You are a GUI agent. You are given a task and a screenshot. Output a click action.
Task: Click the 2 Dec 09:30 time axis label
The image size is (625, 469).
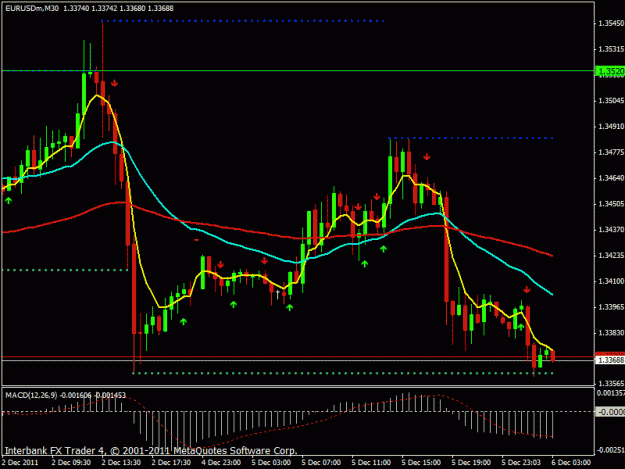coord(71,463)
